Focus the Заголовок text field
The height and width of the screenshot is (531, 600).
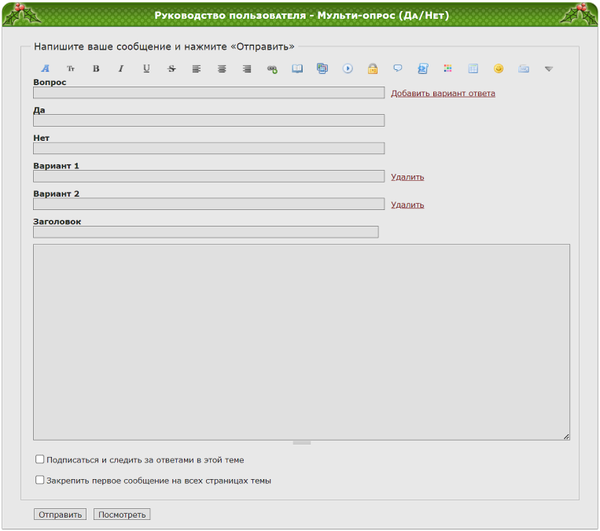coord(205,232)
